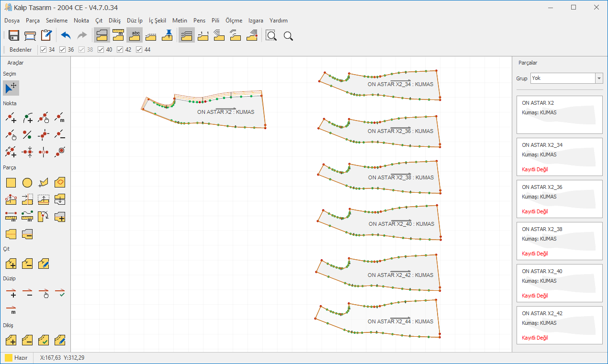Open the Dosya menu
Screen dimensions: 608x364
[x=12, y=21]
